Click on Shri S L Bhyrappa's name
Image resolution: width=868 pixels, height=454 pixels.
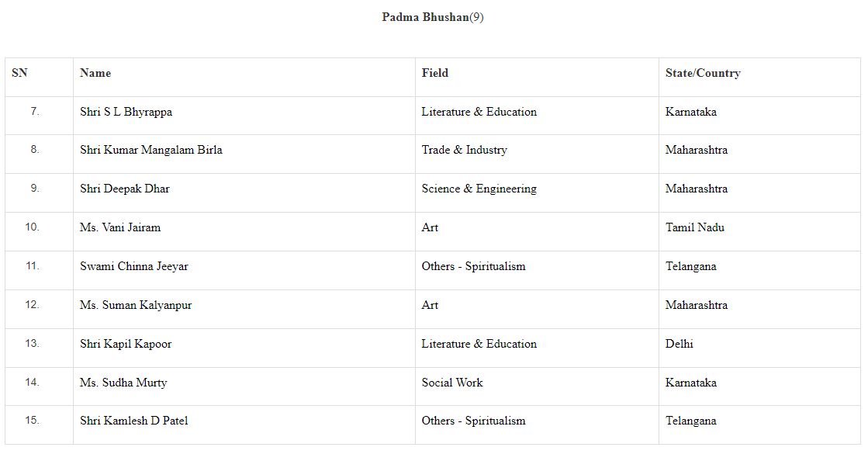coord(126,112)
